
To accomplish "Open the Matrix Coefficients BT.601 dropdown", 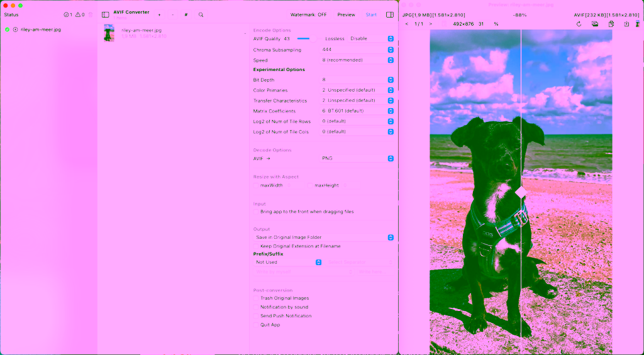I will (x=357, y=111).
